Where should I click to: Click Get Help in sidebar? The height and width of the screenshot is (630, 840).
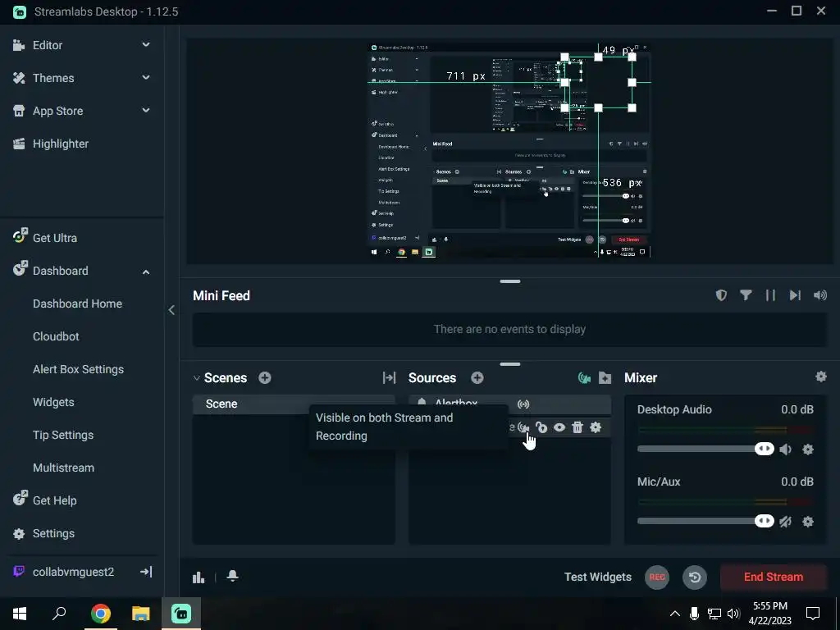55,500
